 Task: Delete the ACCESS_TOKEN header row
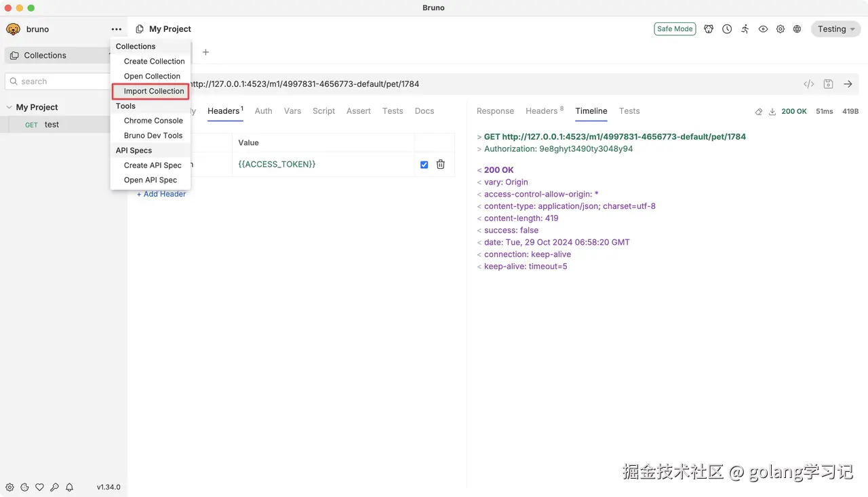point(441,164)
